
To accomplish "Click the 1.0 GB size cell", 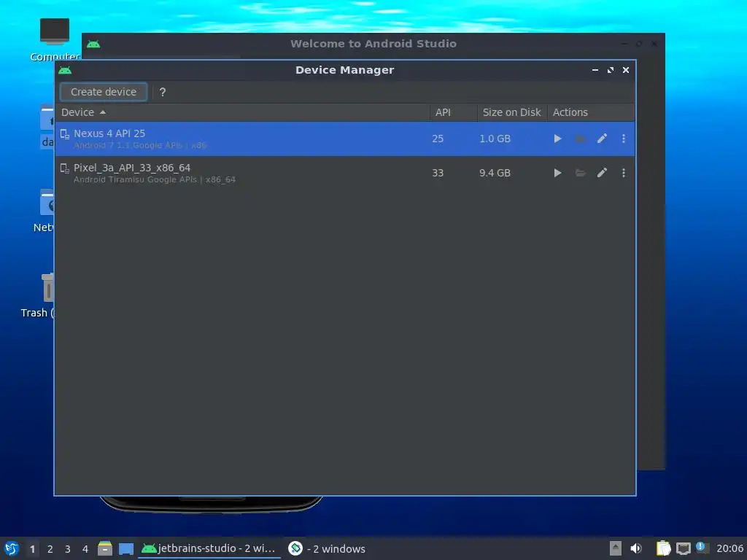I will 495,139.
